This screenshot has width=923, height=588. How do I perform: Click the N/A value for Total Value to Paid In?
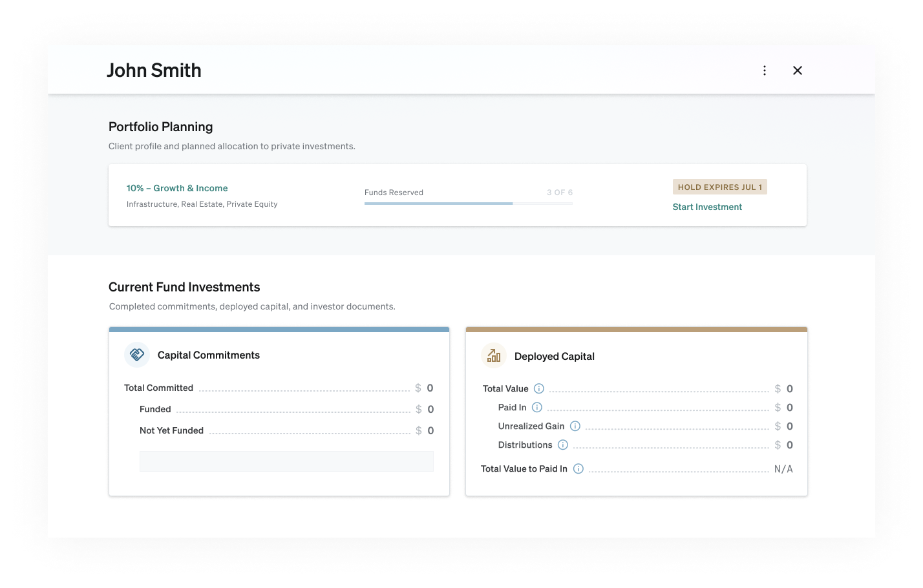[x=783, y=469]
